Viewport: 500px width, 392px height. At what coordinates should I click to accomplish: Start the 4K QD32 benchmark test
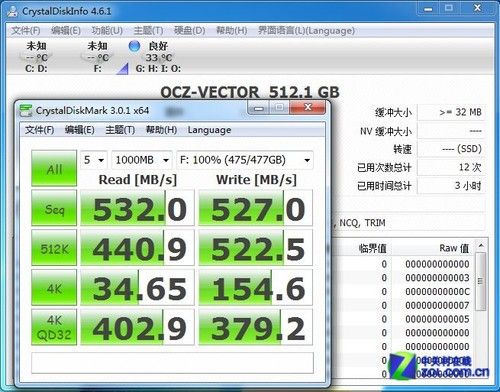click(x=54, y=327)
